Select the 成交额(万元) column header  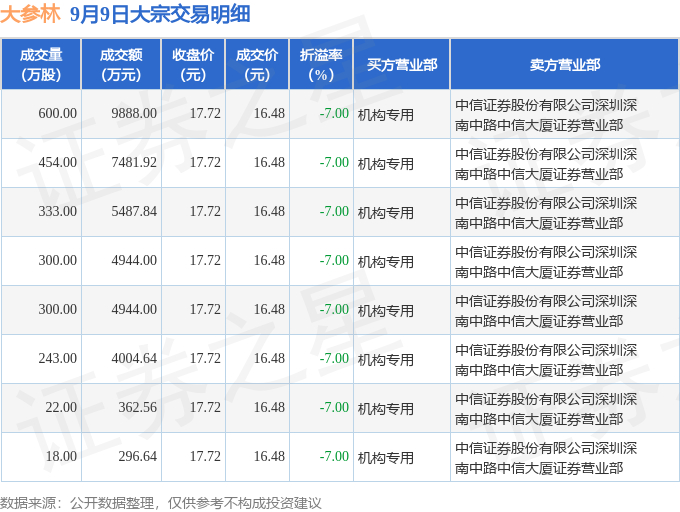click(121, 64)
